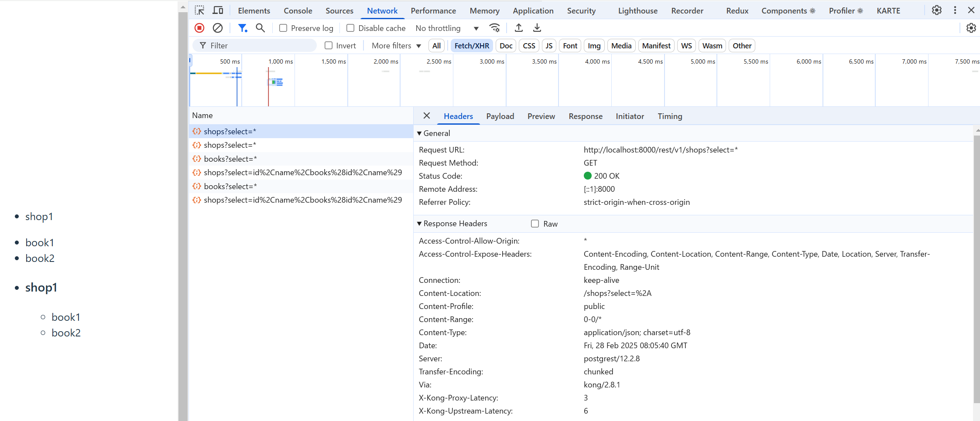Open the Console panel
Viewport: 980px width, 421px height.
298,10
